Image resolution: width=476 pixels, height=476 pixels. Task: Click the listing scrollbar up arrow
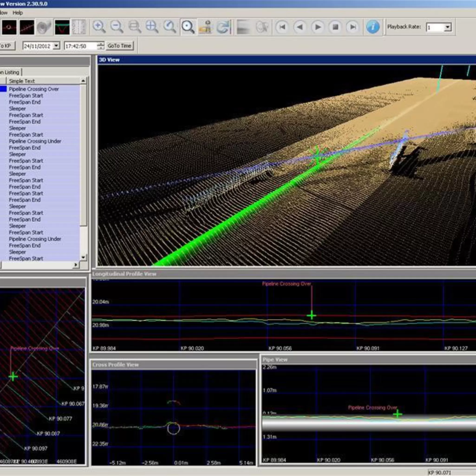(83, 81)
